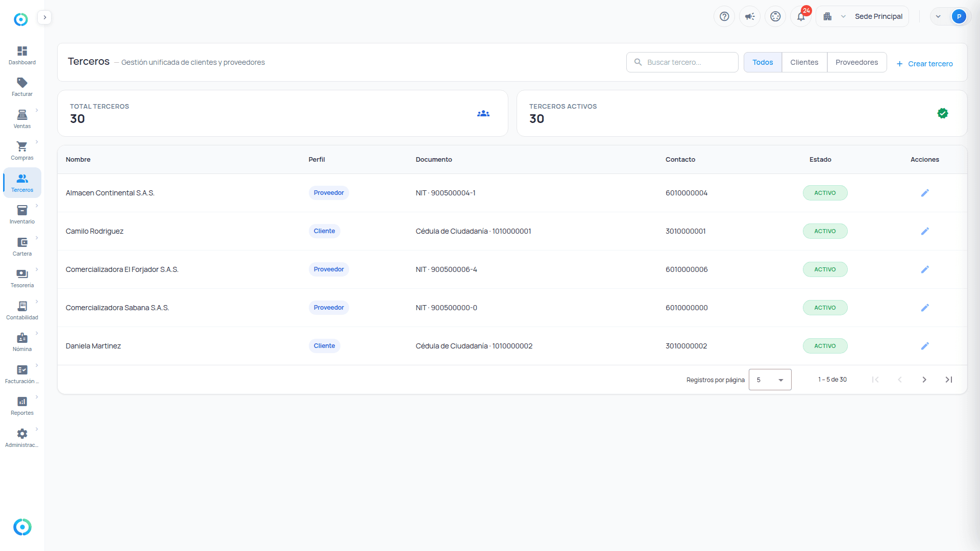Click the Contacto column header
Screen dimensions: 980x551
point(680,160)
